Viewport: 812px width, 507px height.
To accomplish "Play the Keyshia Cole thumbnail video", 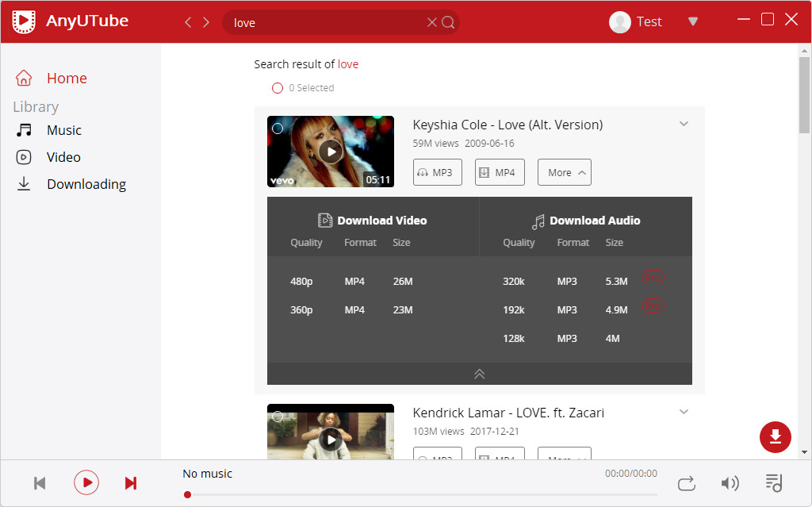I will click(x=331, y=152).
